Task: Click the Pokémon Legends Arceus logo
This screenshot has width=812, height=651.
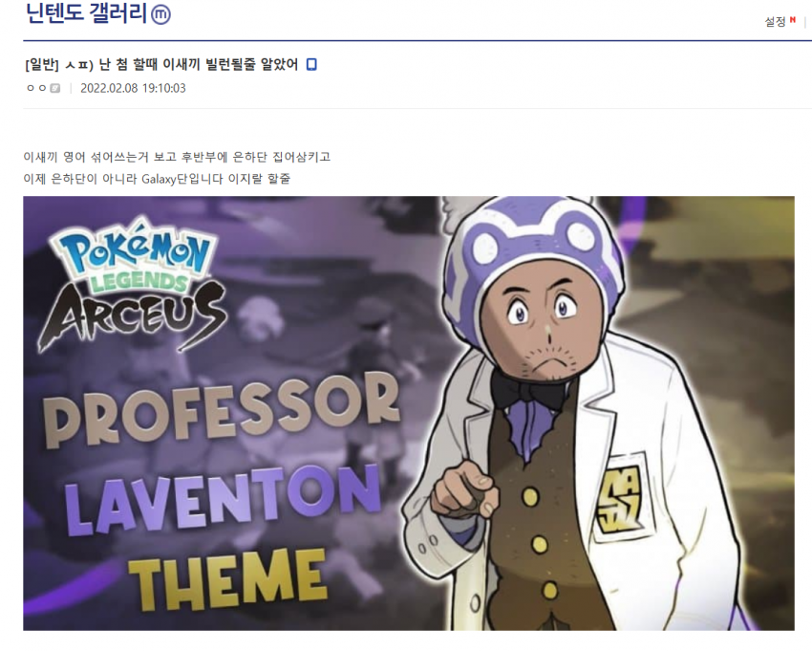Action: pyautogui.click(x=135, y=288)
